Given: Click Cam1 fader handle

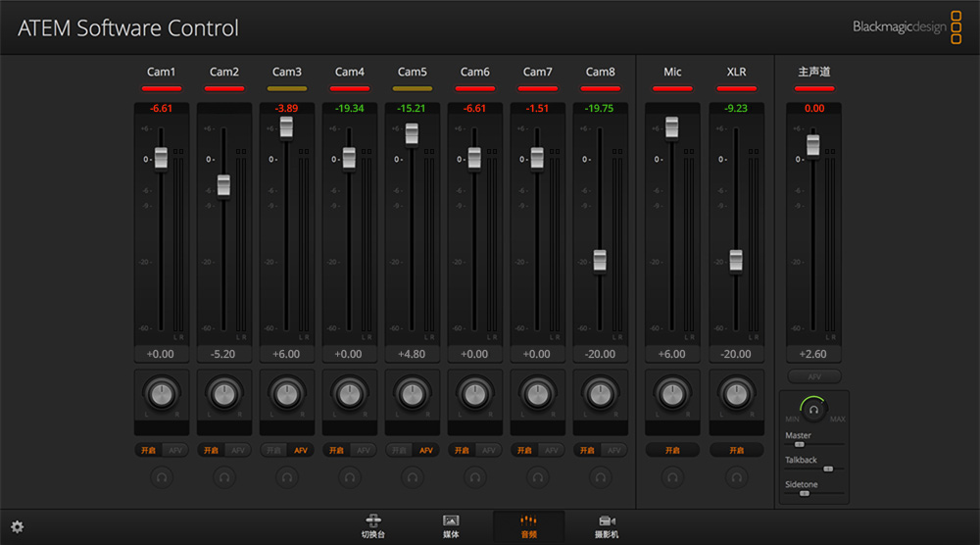Looking at the screenshot, I should coord(162,158).
